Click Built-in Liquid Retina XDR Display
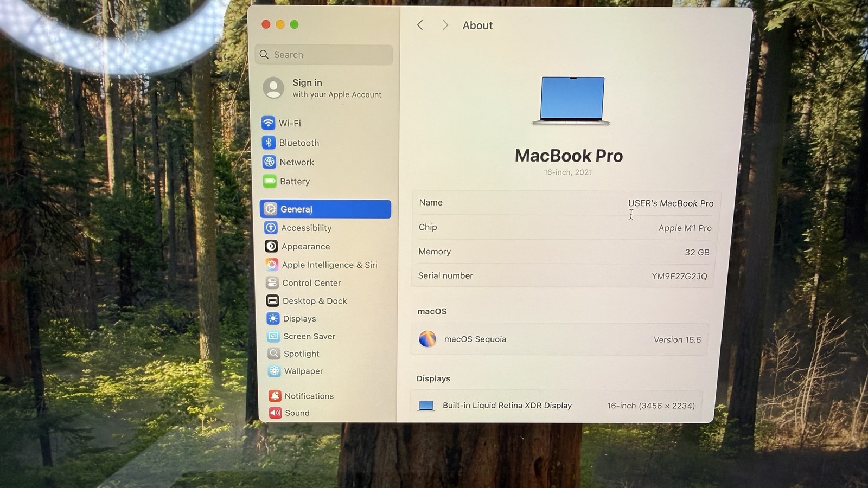Viewport: 868px width, 488px height. pos(507,405)
